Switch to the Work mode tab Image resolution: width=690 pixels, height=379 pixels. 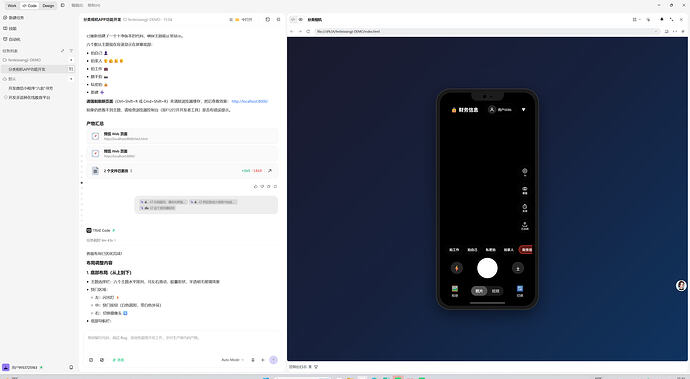12,6
